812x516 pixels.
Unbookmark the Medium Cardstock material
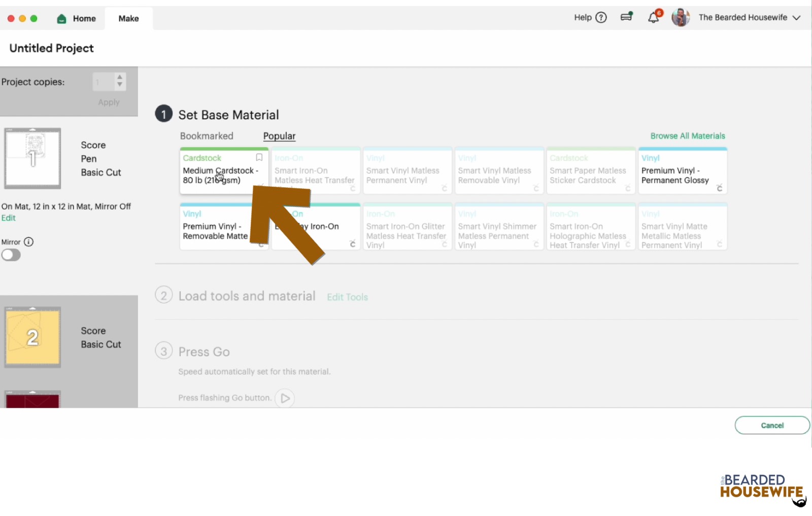click(x=259, y=158)
